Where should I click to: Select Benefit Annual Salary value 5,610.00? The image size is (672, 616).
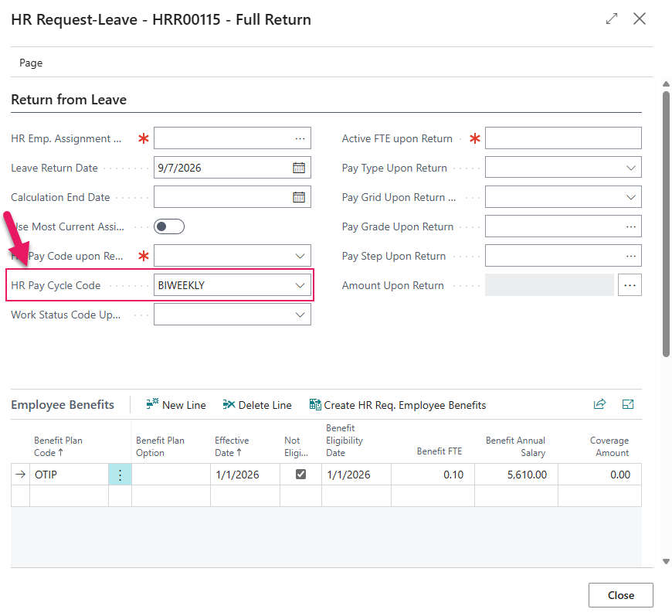click(516, 475)
